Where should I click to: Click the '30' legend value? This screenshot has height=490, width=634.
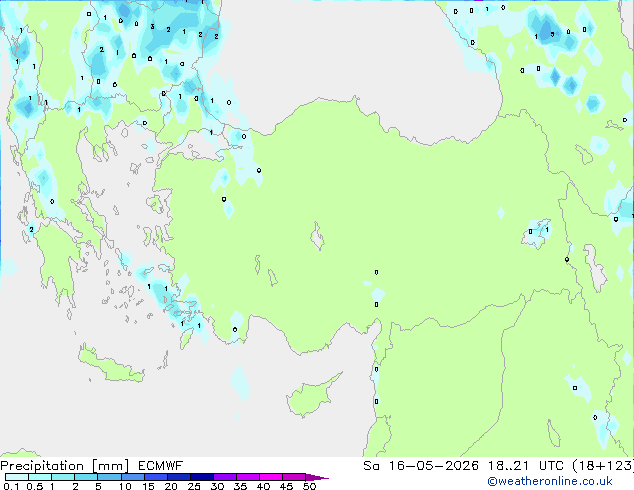[217, 486]
